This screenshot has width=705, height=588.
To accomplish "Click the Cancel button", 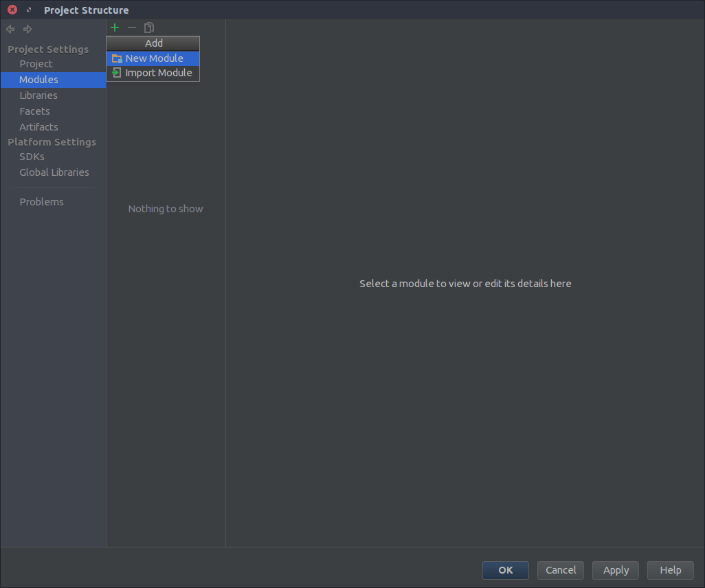I will [561, 570].
